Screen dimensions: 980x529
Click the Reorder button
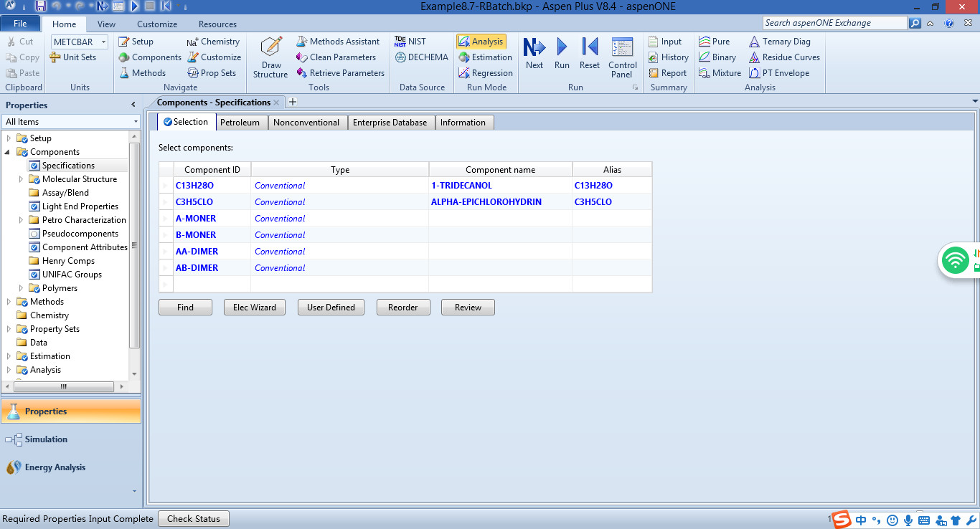(402, 308)
